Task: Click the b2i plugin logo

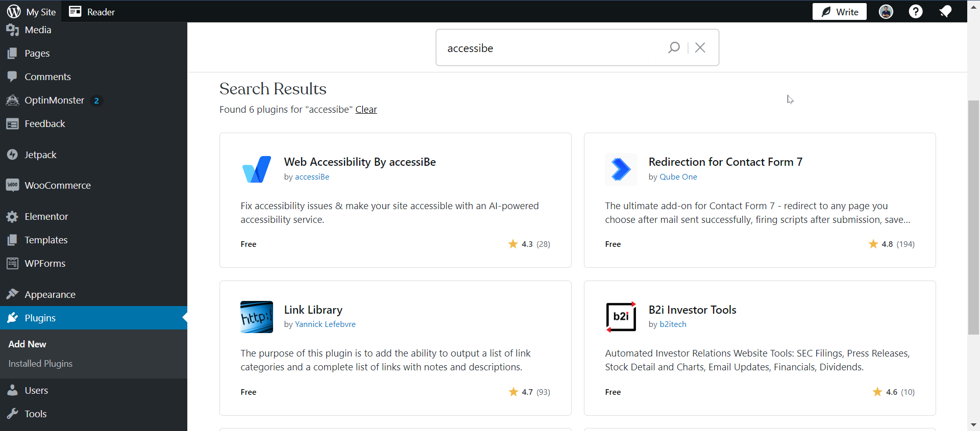Action: [621, 317]
